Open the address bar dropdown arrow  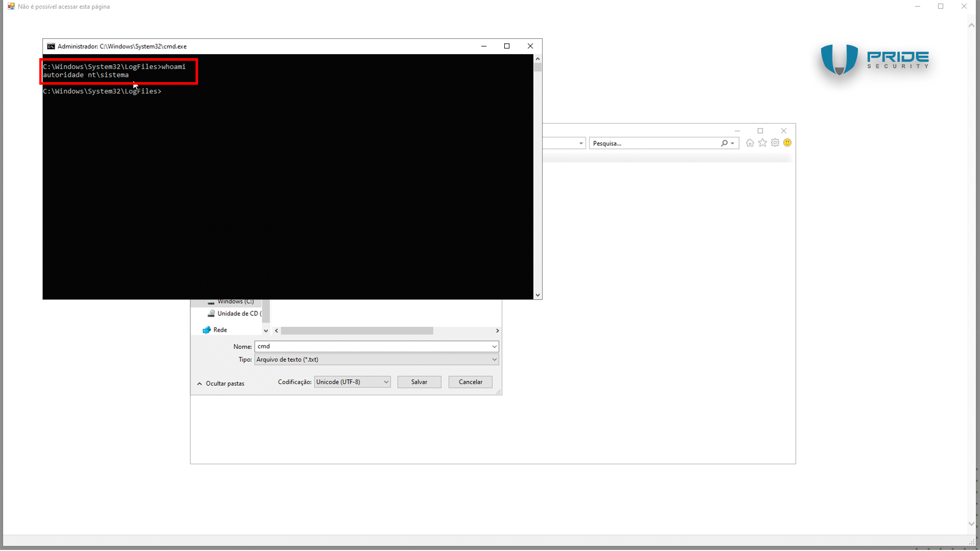click(x=581, y=144)
